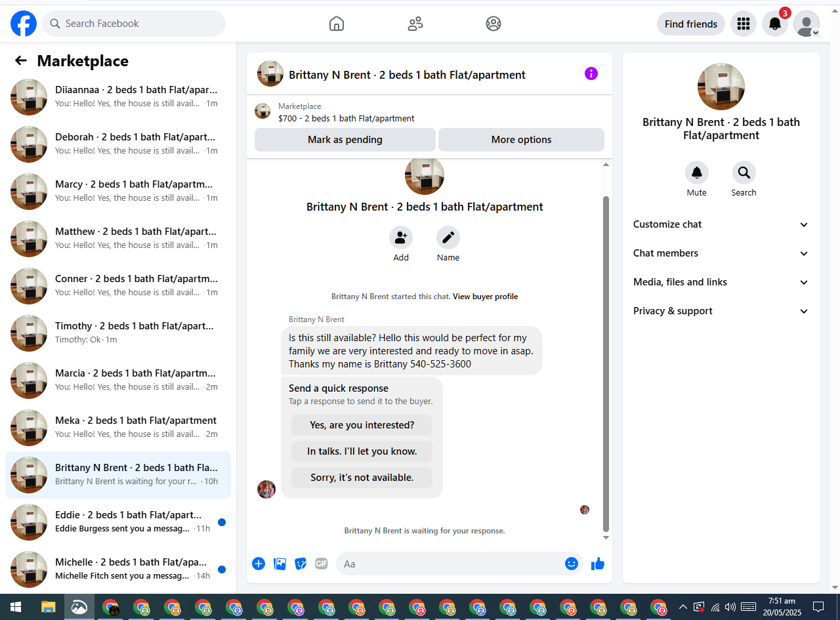Screen dimensions: 840x620
Task: Expand Privacy & support section
Action: click(721, 311)
